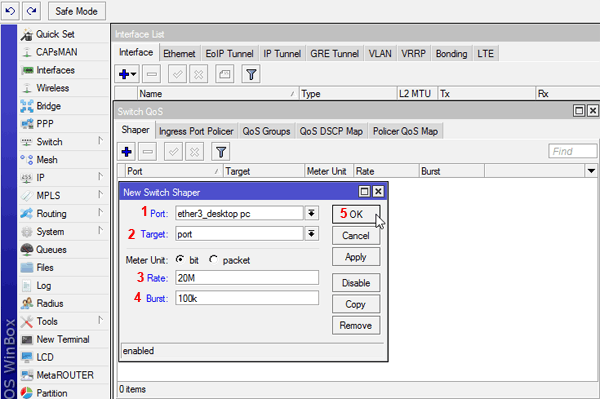
Task: Toggle Safe Mode button
Action: [77, 11]
